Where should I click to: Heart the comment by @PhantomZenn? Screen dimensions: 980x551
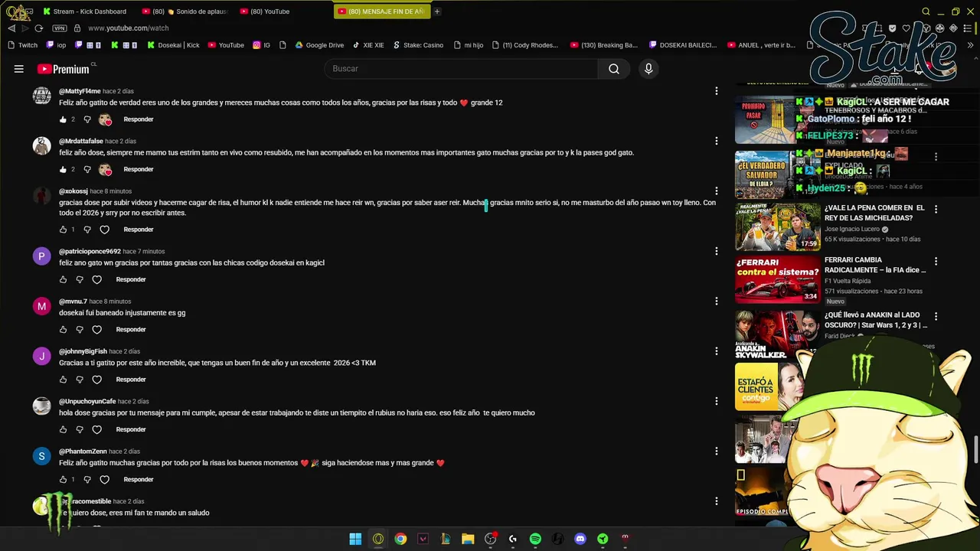[x=105, y=480]
